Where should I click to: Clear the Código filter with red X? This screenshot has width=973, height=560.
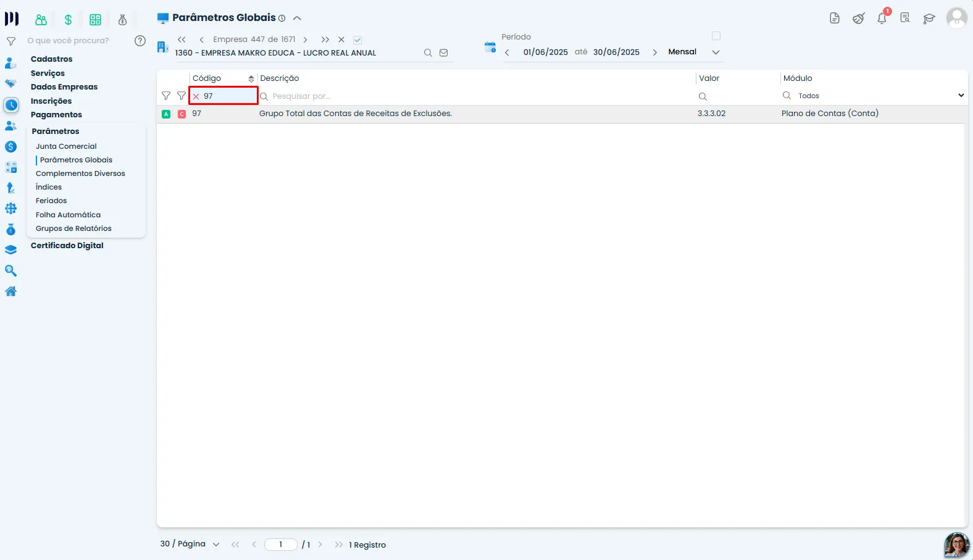point(196,96)
